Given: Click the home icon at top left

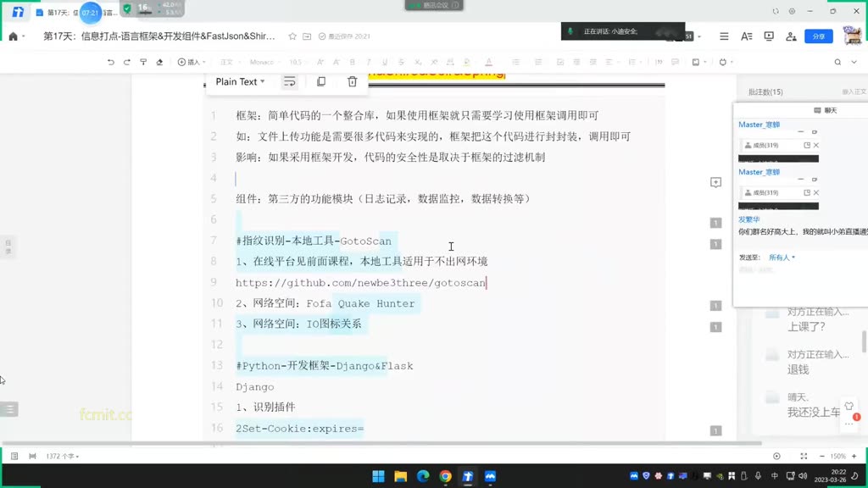Looking at the screenshot, I should tap(14, 36).
